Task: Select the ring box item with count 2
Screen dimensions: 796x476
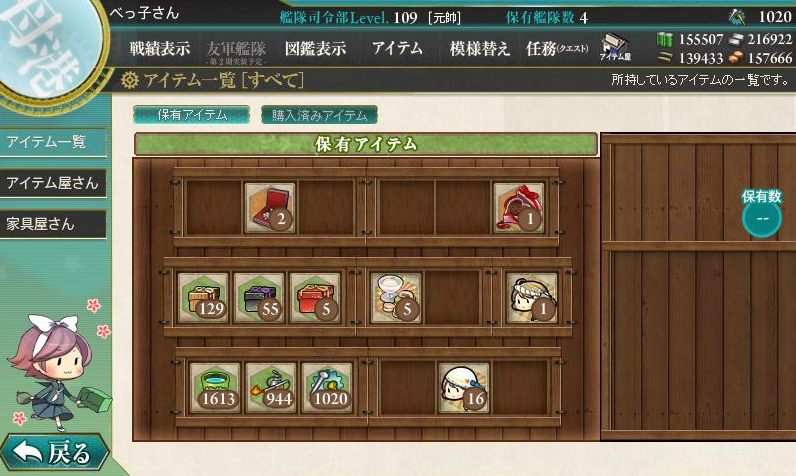Action: pyautogui.click(x=270, y=208)
